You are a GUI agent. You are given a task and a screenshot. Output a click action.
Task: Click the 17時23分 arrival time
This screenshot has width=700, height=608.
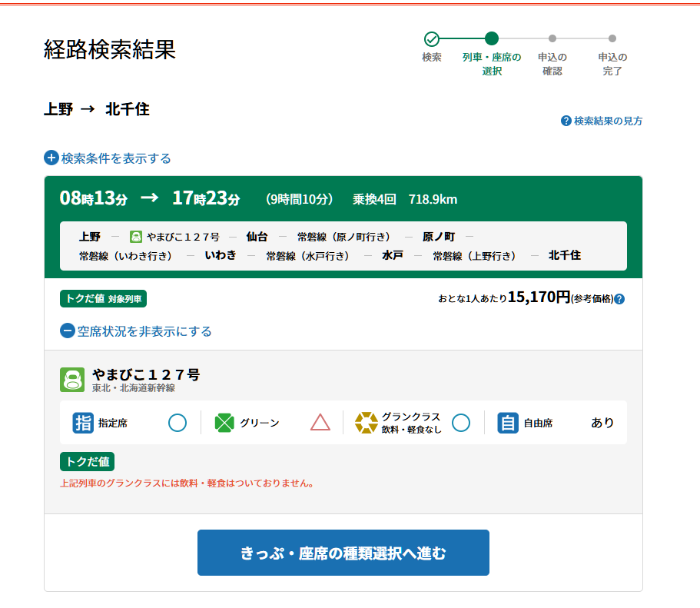[x=206, y=198]
